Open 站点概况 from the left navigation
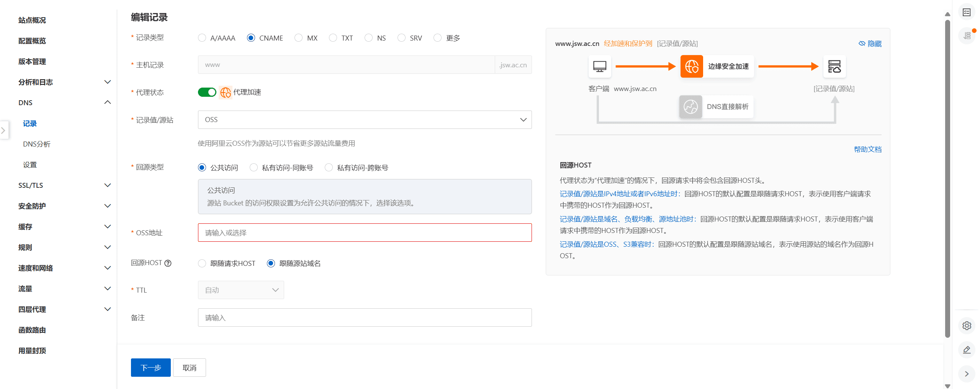This screenshot has width=980, height=389. tap(32, 20)
